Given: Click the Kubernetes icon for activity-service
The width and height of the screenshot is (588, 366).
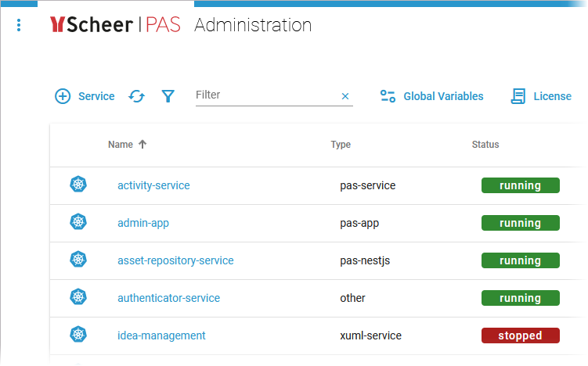Looking at the screenshot, I should pyautogui.click(x=78, y=185).
